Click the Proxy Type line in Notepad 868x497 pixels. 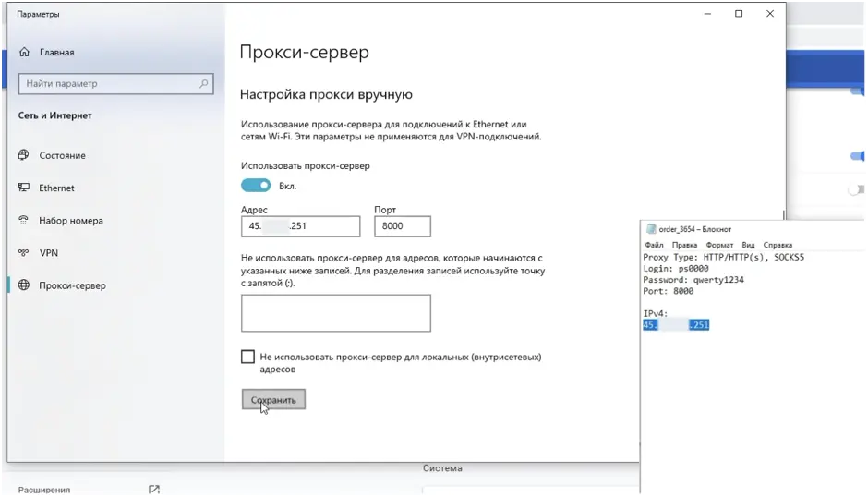[x=724, y=257]
